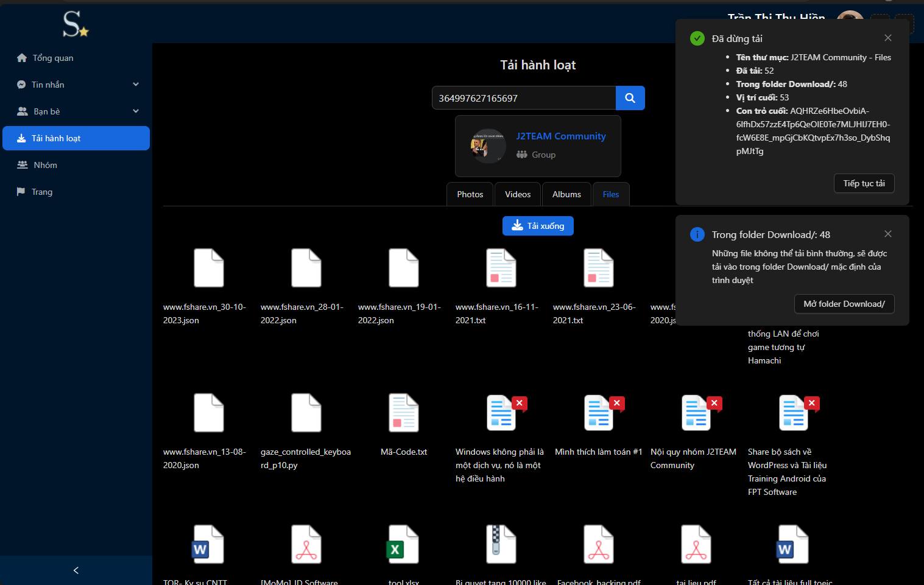Select file icon www.fshare.vn_28-01-2022.json
The height and width of the screenshot is (585, 924).
click(x=306, y=268)
